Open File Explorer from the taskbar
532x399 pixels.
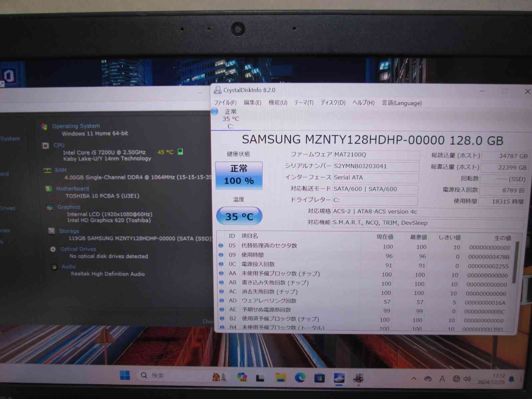[x=280, y=378]
